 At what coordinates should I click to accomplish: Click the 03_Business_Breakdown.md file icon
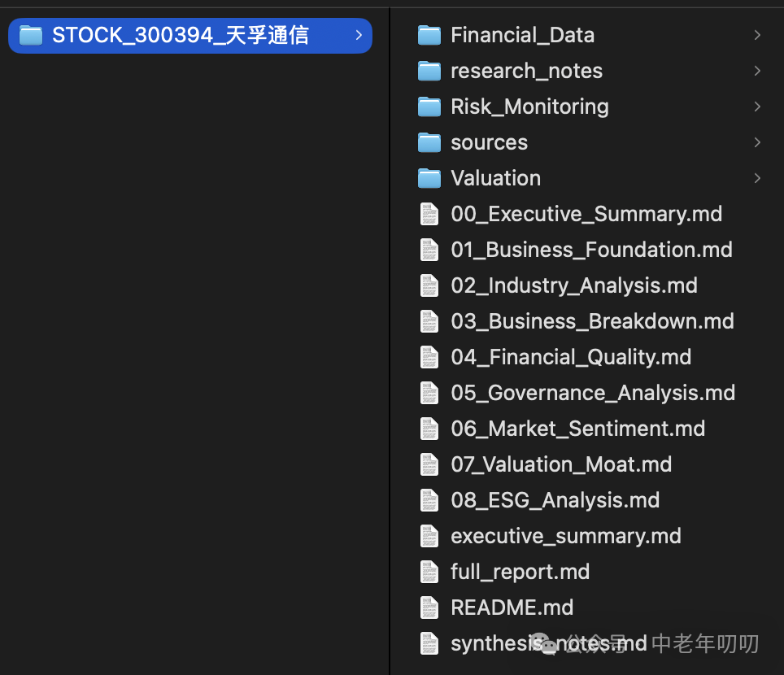point(429,321)
